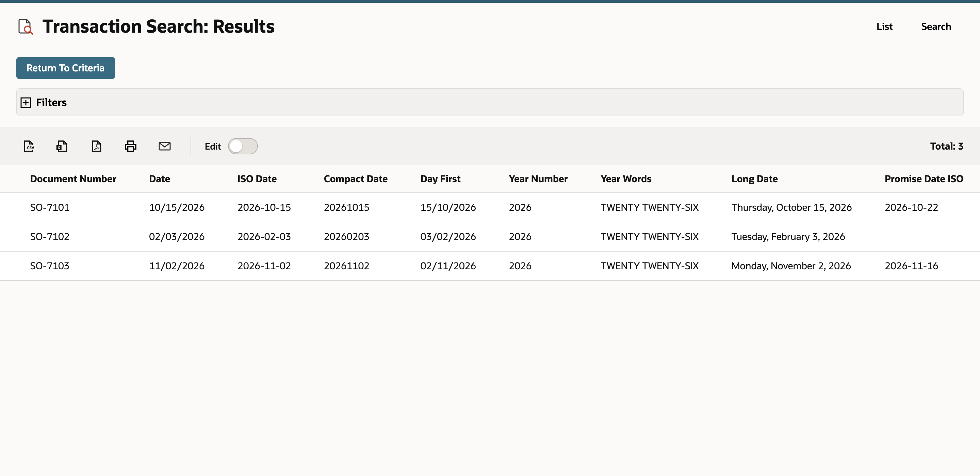Screen dimensions: 980x476
Task: Click compact date 20260203
Action: click(346, 237)
